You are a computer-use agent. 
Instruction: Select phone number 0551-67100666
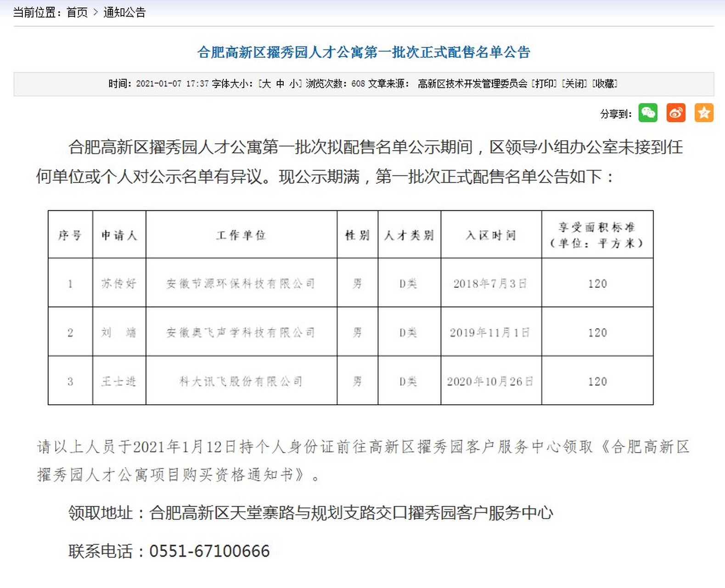[209, 551]
